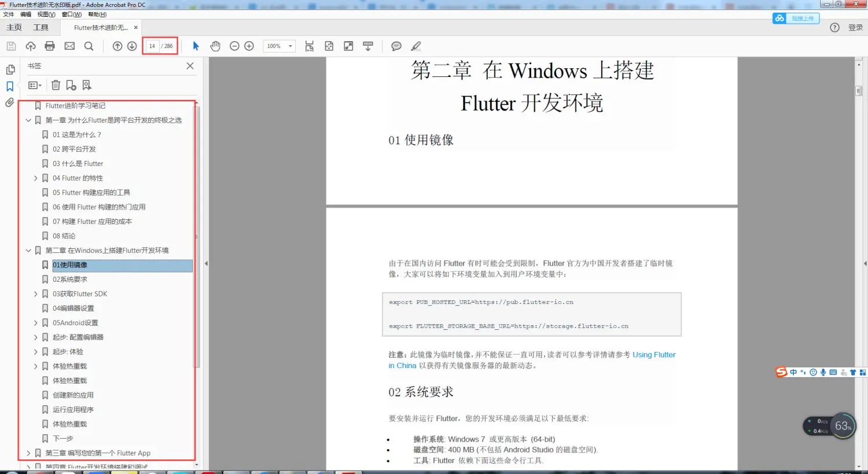Go to previous page arrow
This screenshot has width=868, height=474.
117,46
